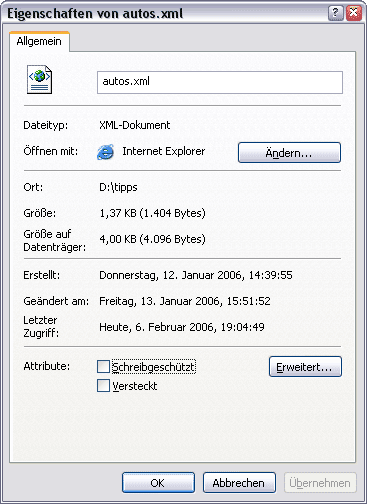Viewport: 367px width, 504px height.
Task: Click the Übernehmen button
Action: coord(320,483)
